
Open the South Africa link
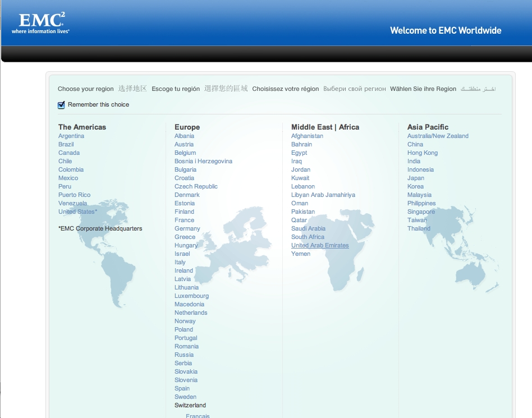coord(308,237)
